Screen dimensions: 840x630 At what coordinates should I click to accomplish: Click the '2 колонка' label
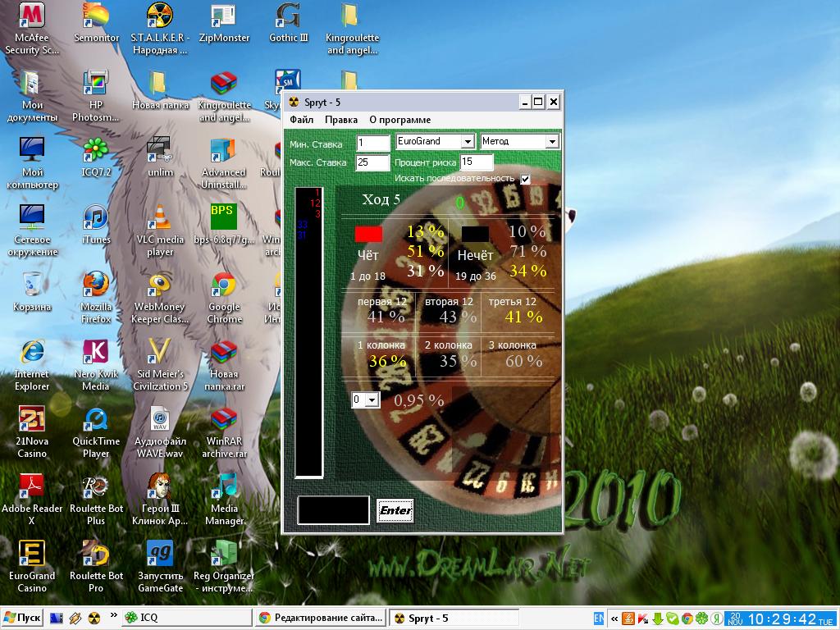449,345
